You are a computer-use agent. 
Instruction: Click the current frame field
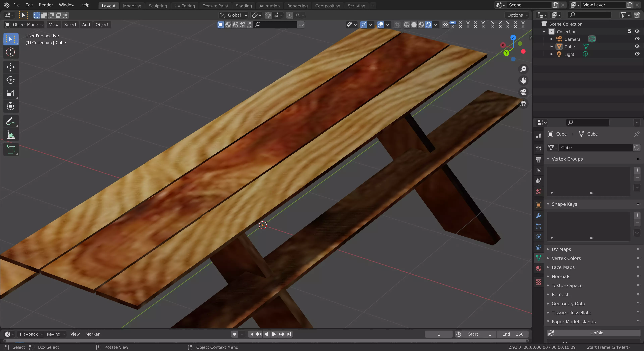[439, 334]
